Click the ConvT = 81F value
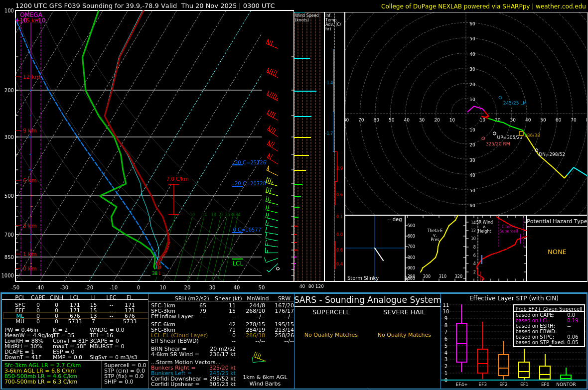The width and height of the screenshot is (588, 390). tap(70, 341)
